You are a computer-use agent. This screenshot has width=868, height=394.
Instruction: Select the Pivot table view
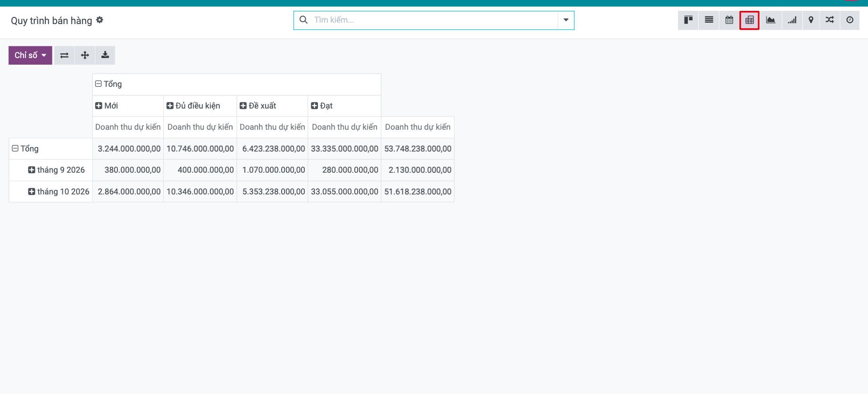tap(750, 20)
